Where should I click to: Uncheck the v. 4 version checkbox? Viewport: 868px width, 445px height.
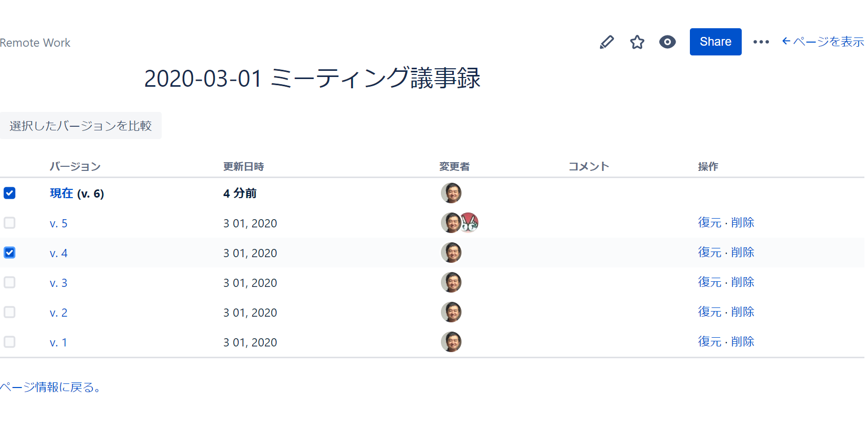coord(10,253)
